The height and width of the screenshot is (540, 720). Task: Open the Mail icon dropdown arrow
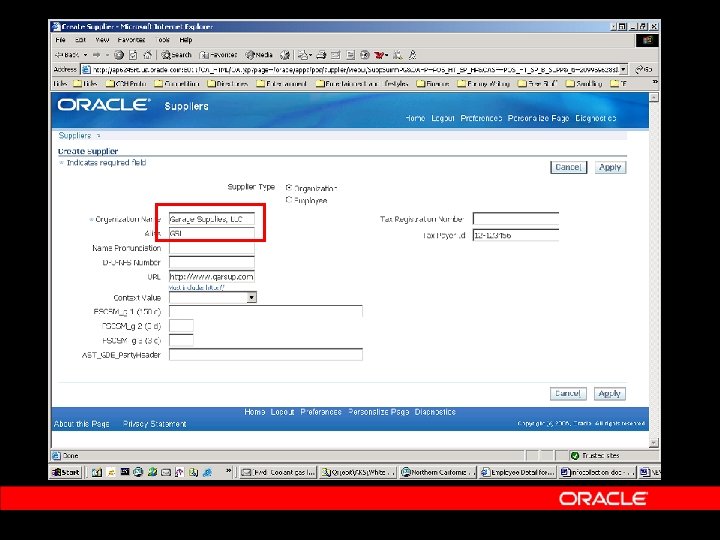(310, 55)
